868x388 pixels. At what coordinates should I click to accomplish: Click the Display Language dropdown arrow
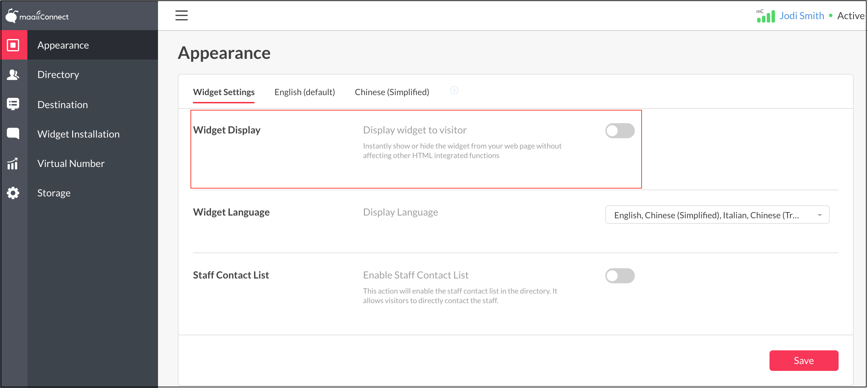pos(819,215)
